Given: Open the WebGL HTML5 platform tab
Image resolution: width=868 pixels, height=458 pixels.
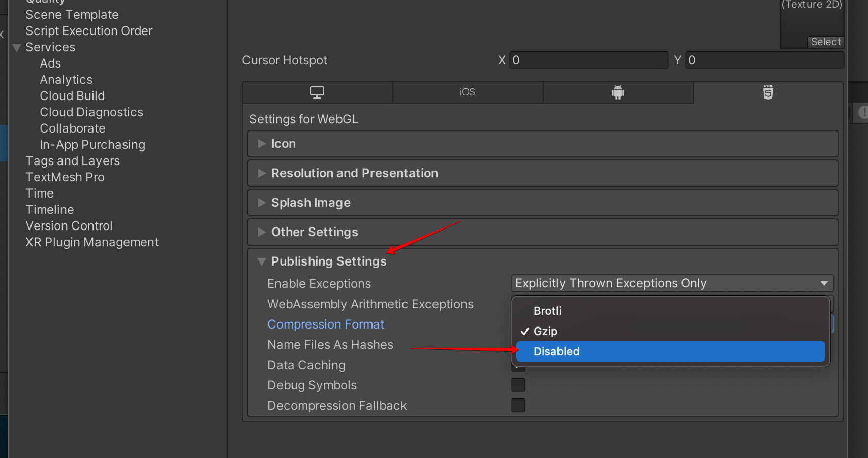Looking at the screenshot, I should pyautogui.click(x=768, y=92).
